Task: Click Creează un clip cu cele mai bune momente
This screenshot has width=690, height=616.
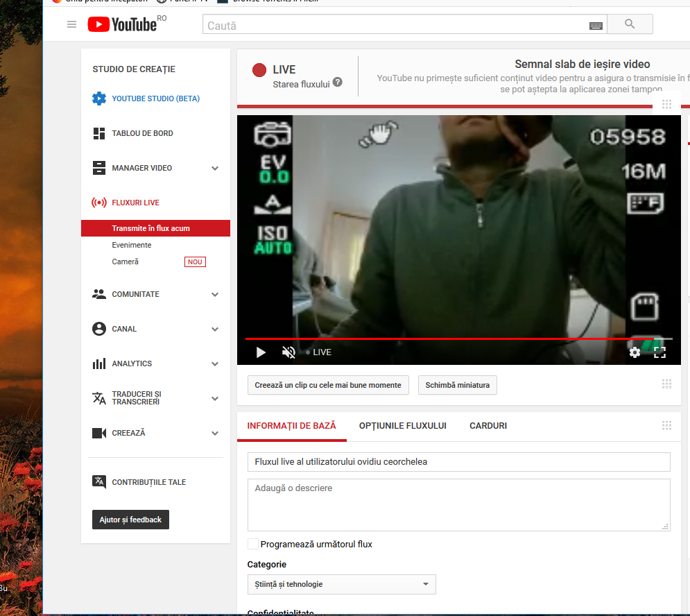Action: [x=328, y=385]
